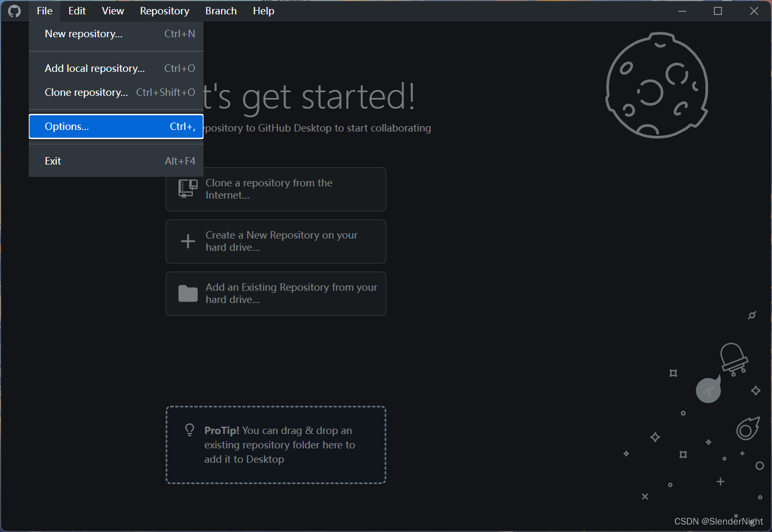Choose New repository... from File menu
Viewport: 772px width, 532px height.
click(116, 34)
